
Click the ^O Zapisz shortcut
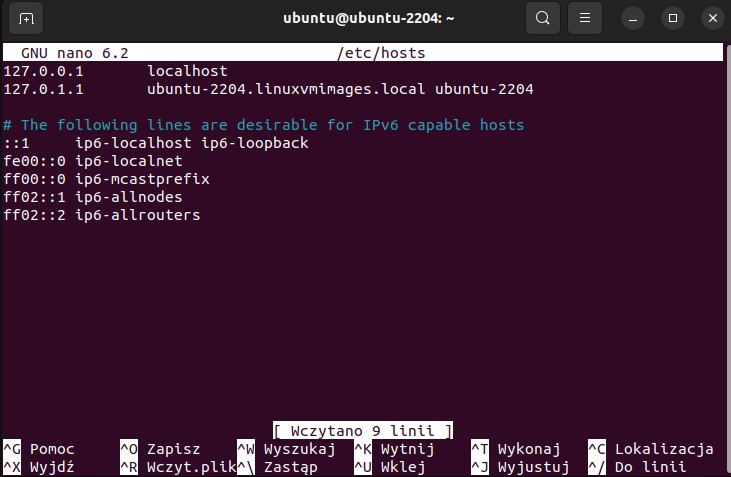click(x=160, y=449)
